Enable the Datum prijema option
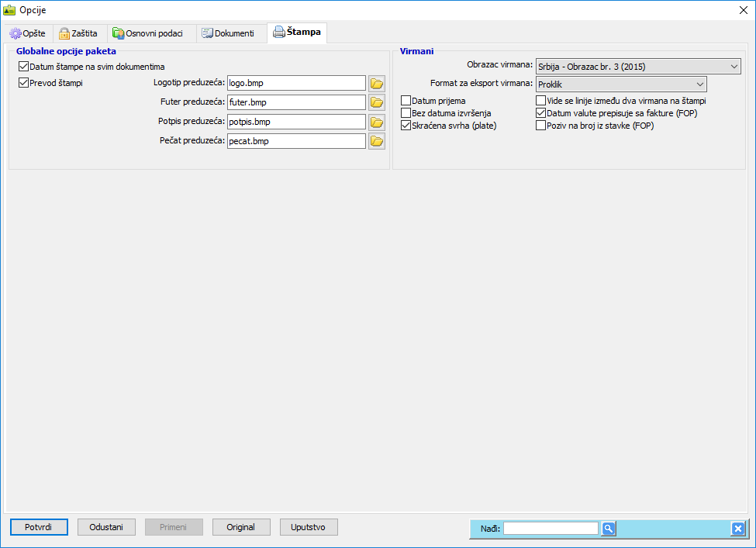The image size is (756, 548). (x=406, y=101)
